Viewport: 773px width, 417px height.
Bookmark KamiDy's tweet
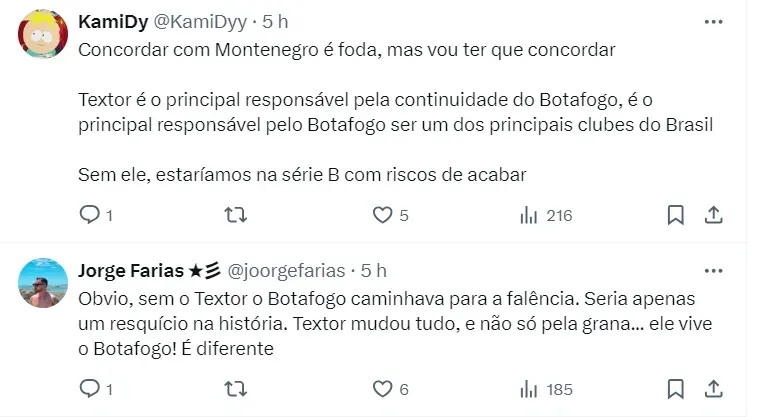click(676, 215)
